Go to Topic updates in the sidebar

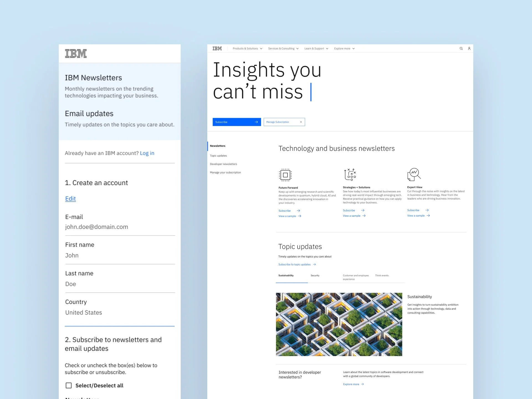click(x=218, y=156)
